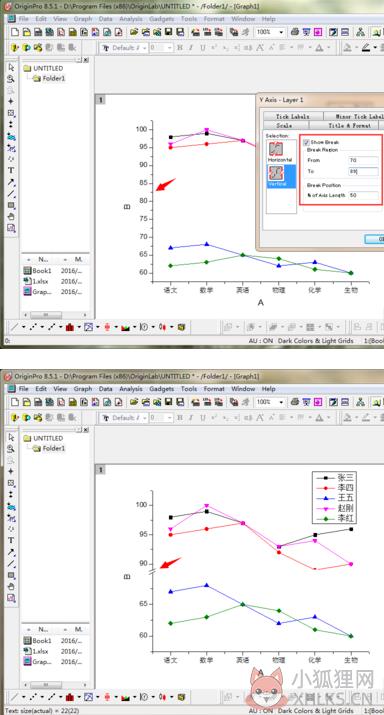Click the Break Region From field
Viewport: 384px width, 715px height.
click(x=363, y=160)
